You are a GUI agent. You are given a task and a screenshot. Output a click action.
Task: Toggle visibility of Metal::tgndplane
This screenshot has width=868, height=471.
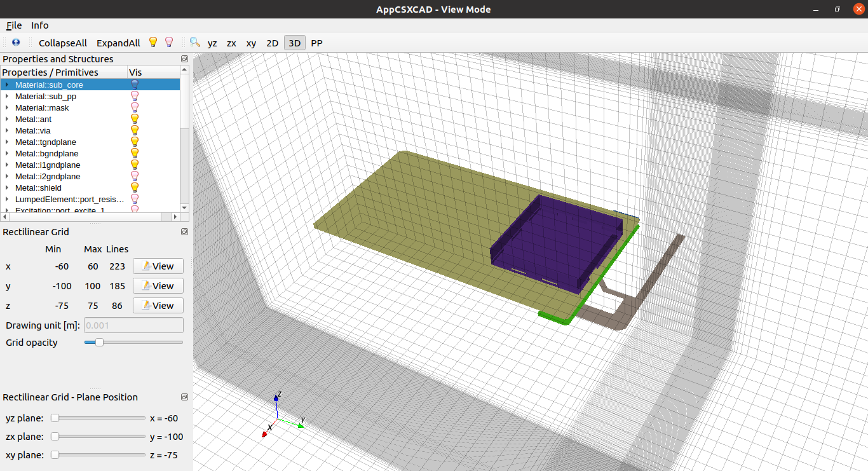[x=134, y=142]
